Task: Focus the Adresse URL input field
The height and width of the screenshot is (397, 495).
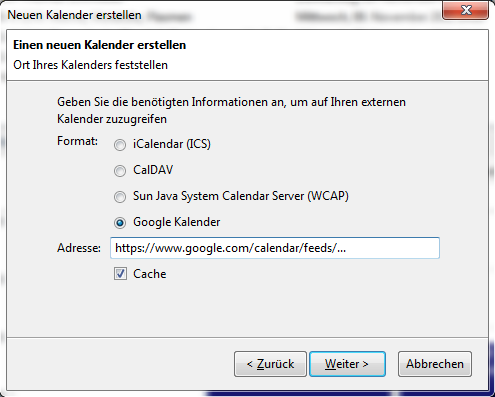Action: (275, 248)
